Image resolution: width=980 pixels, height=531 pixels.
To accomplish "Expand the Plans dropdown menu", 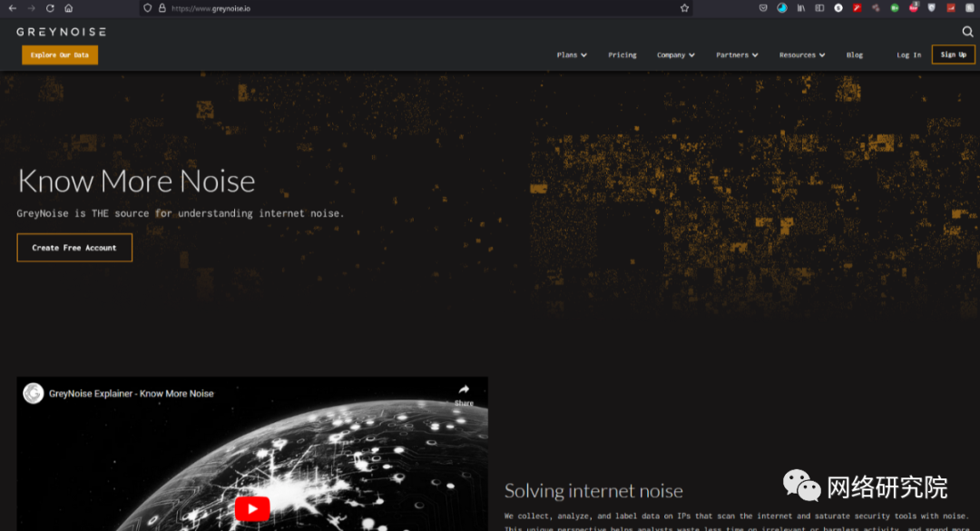I will [572, 55].
